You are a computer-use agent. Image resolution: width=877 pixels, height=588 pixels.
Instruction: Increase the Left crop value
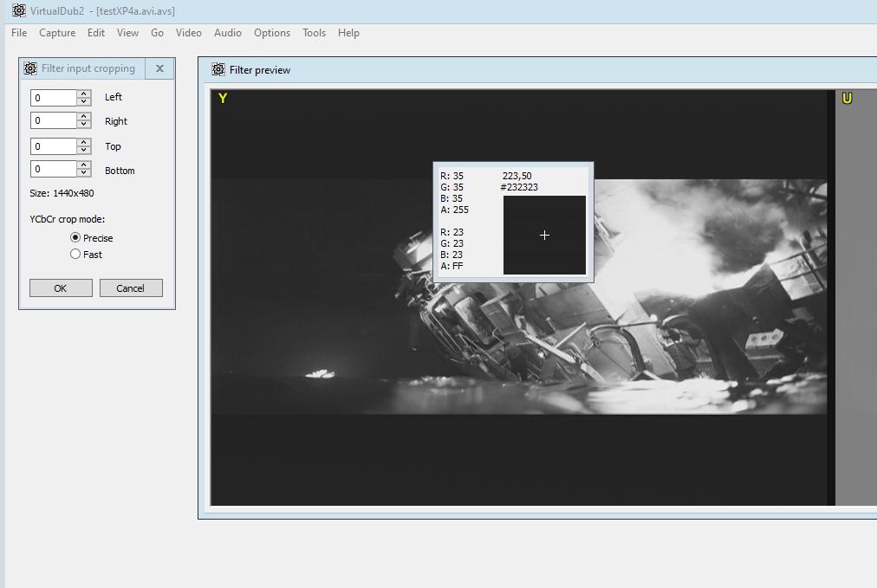click(84, 94)
